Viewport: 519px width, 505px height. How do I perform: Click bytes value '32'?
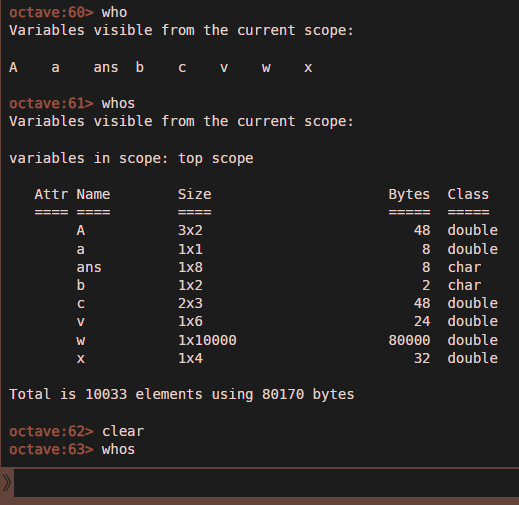(422, 359)
